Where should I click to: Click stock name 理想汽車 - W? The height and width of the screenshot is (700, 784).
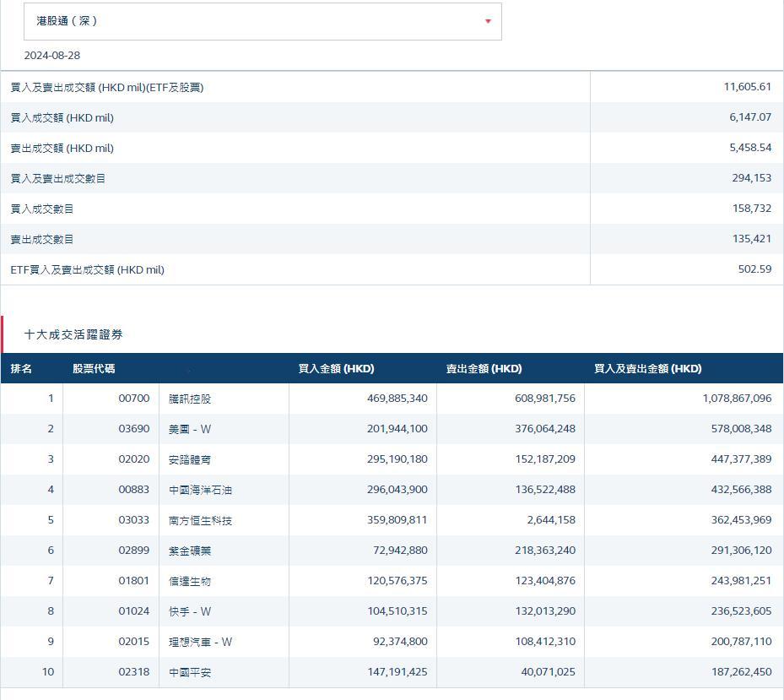tap(200, 642)
